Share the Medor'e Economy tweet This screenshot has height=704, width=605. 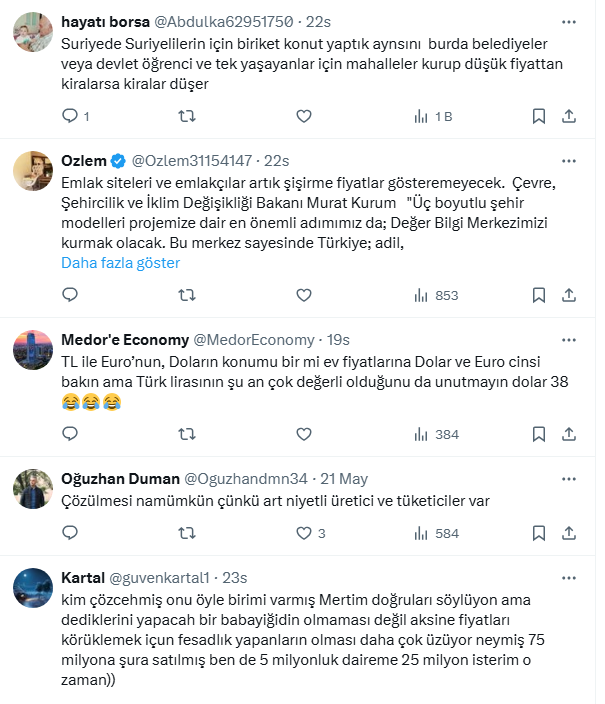[568, 434]
